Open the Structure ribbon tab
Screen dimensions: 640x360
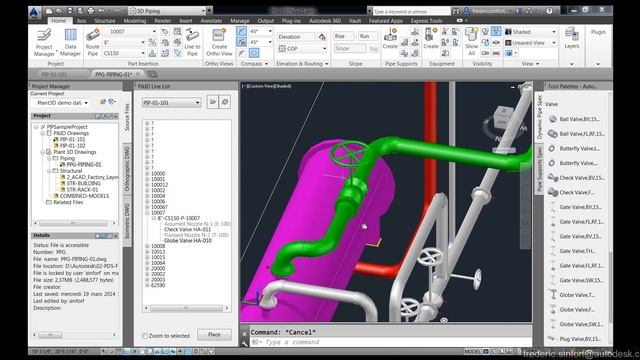click(105, 21)
